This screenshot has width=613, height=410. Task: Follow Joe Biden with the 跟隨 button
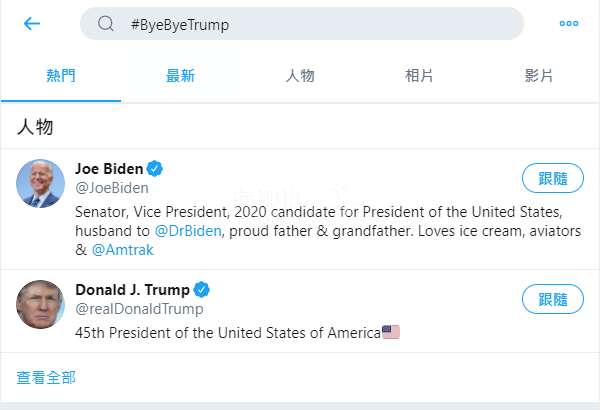point(553,179)
